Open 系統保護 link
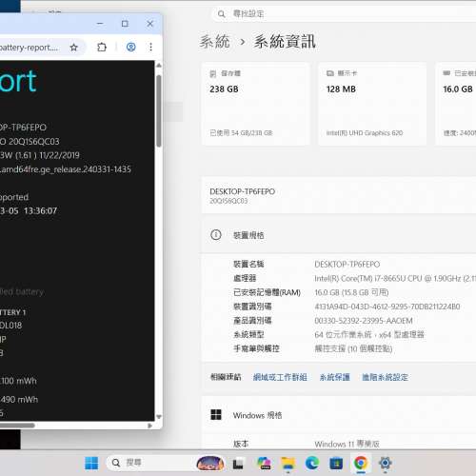Screen dimensions: 476x476 coord(334,377)
